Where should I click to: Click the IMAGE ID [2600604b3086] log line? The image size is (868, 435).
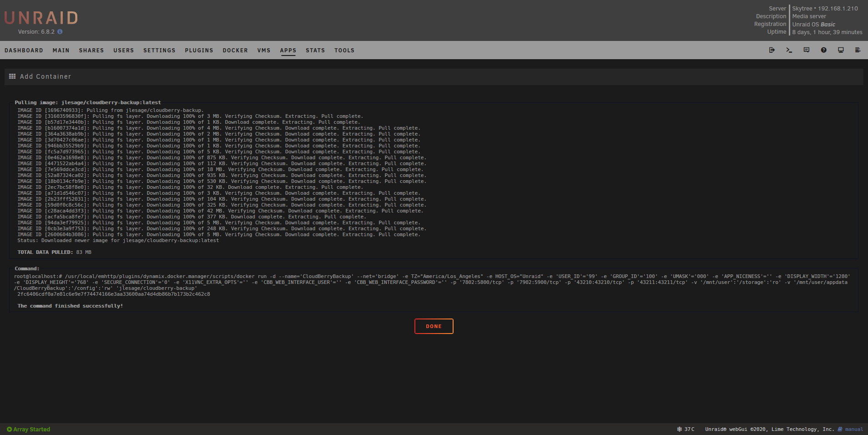[219, 235]
